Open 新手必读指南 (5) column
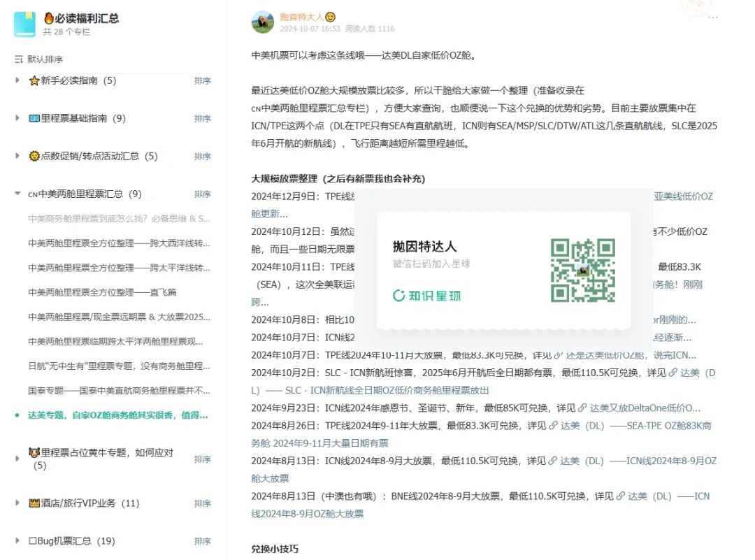The height and width of the screenshot is (560, 755). (73, 80)
